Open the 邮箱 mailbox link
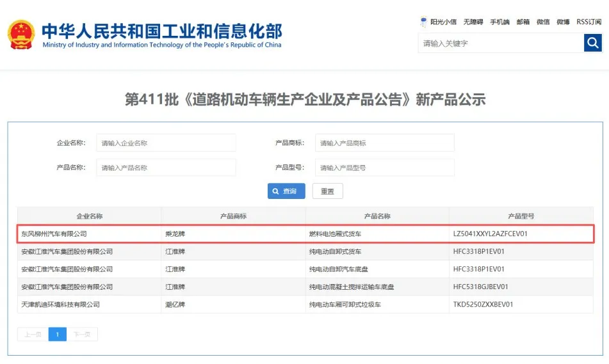The width and height of the screenshot is (609, 364). (523, 22)
